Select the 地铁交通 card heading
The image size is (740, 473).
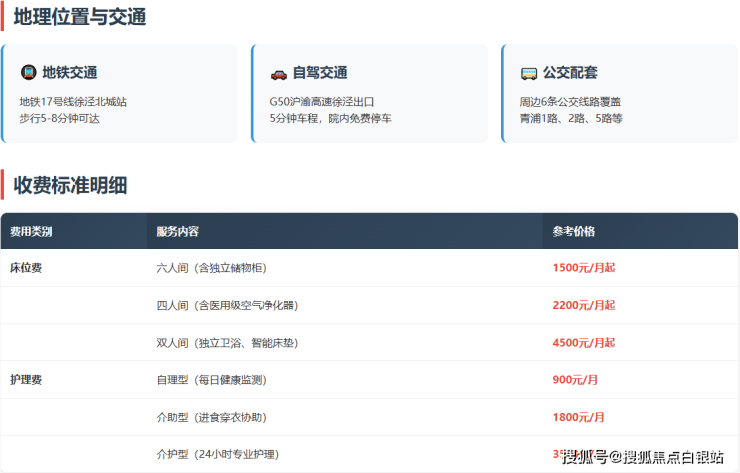[69, 73]
